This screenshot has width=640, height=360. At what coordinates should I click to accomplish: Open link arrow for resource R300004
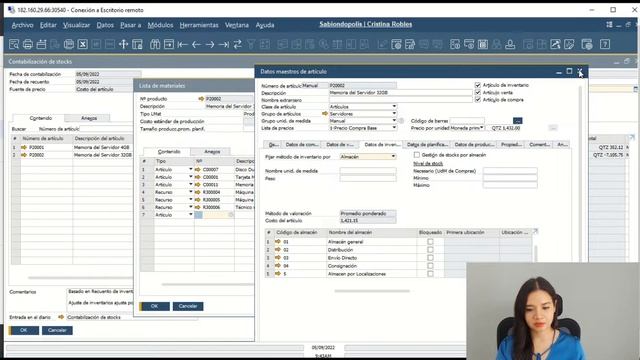[198, 192]
